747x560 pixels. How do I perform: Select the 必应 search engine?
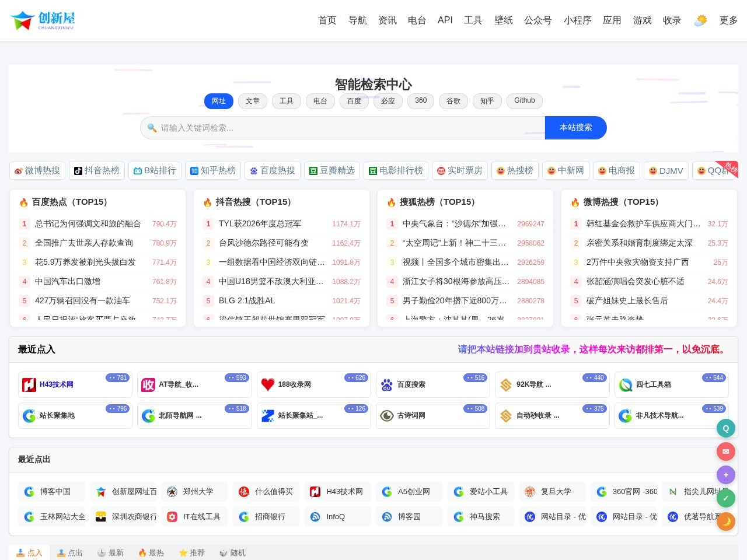point(388,101)
